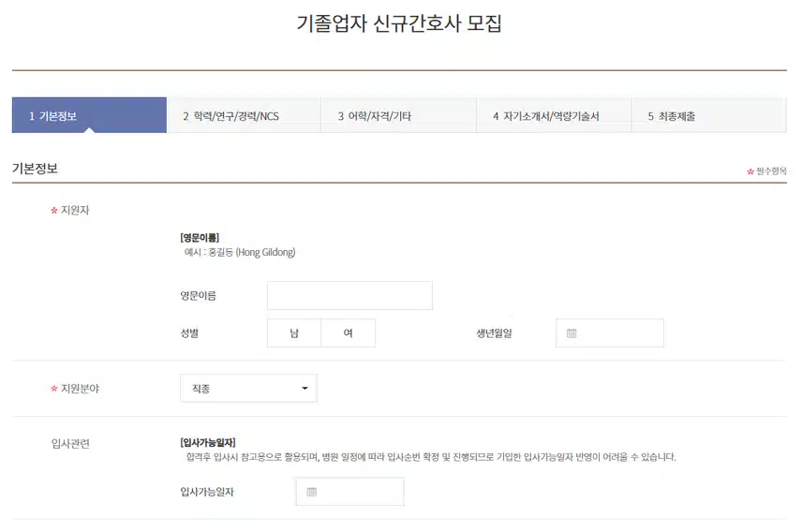Click the 필수항목 legend text

[x=771, y=171]
